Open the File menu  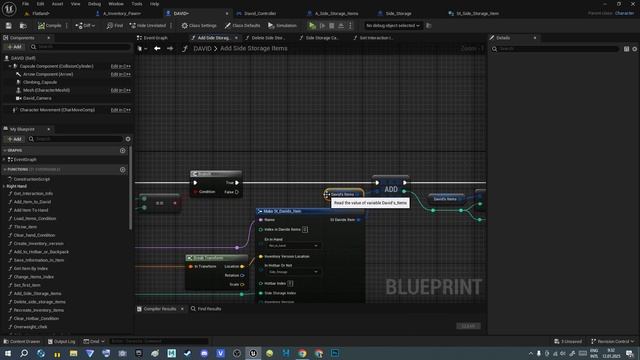[25, 4]
